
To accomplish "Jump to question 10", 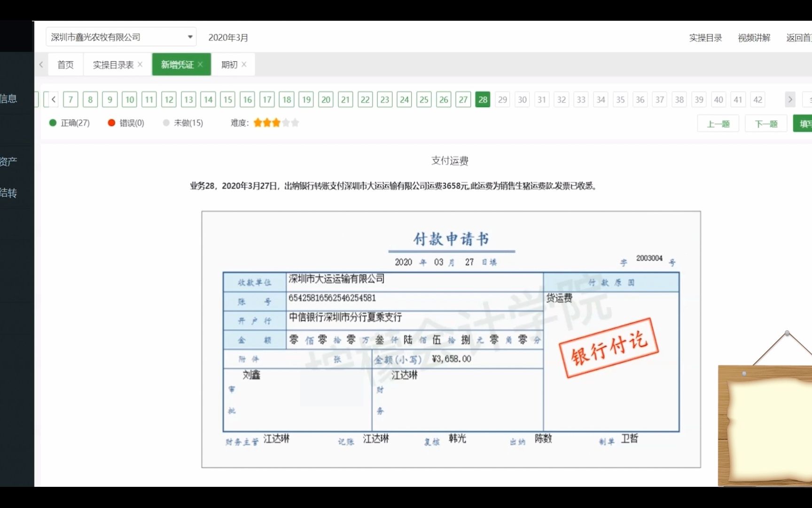I will click(x=130, y=99).
